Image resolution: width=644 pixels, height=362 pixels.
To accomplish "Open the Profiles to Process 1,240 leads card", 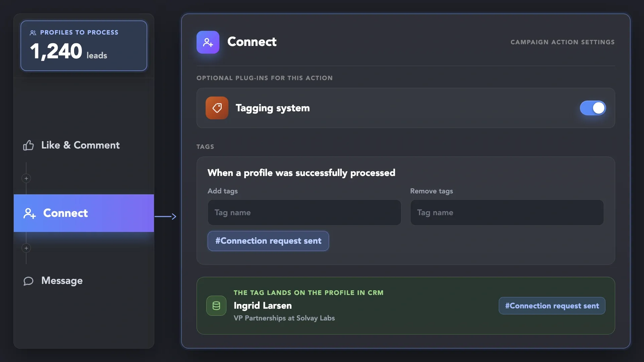I will point(84,46).
